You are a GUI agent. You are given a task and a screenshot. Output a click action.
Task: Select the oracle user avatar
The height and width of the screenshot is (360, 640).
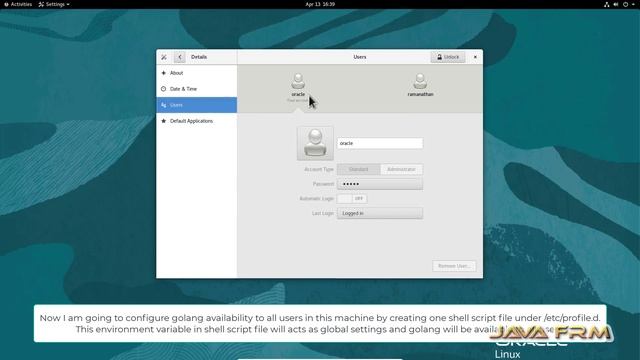(298, 81)
